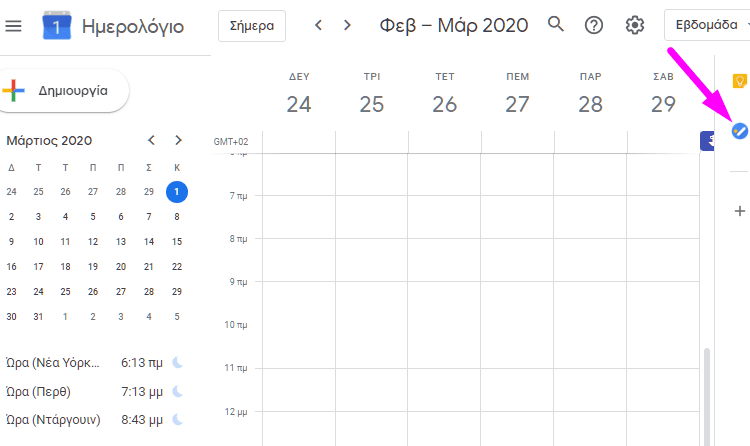Go to next week with right arrow
The width and height of the screenshot is (750, 446).
(x=347, y=25)
